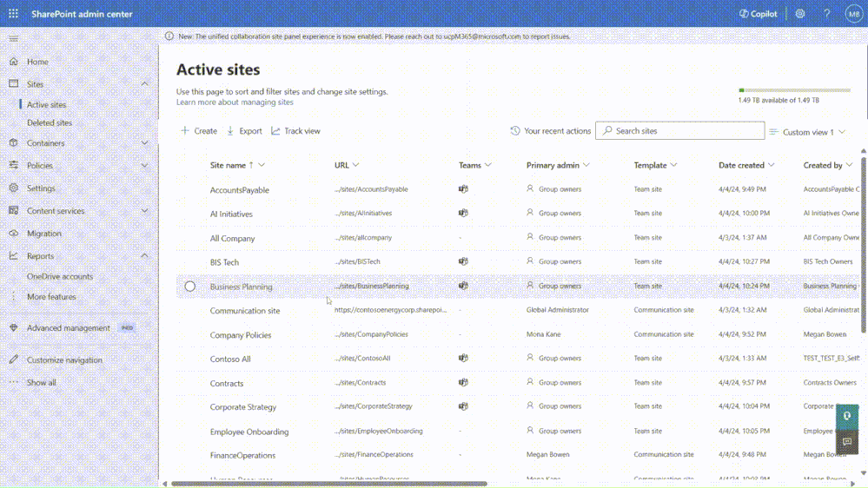868x488 pixels.
Task: Open the Site name column dropdown
Action: 262,165
